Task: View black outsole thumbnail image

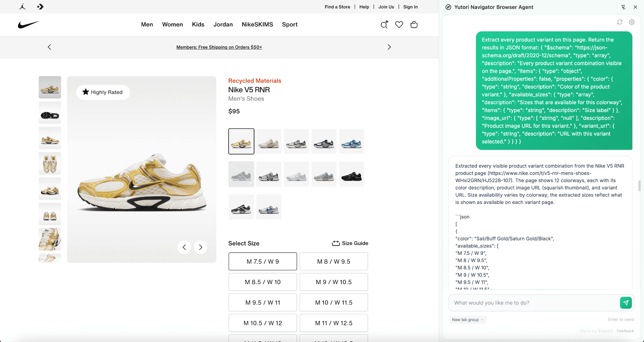Action: [x=50, y=113]
